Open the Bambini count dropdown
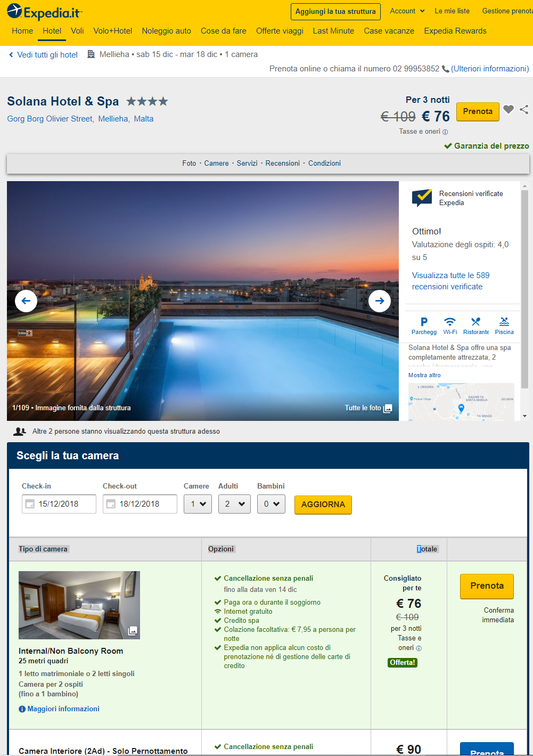The height and width of the screenshot is (756, 533). tap(272, 504)
